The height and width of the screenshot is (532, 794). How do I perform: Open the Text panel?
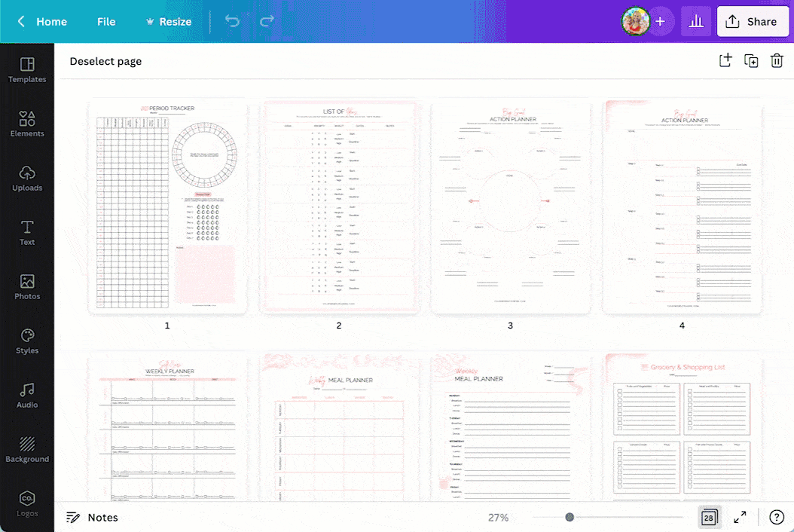coord(27,233)
